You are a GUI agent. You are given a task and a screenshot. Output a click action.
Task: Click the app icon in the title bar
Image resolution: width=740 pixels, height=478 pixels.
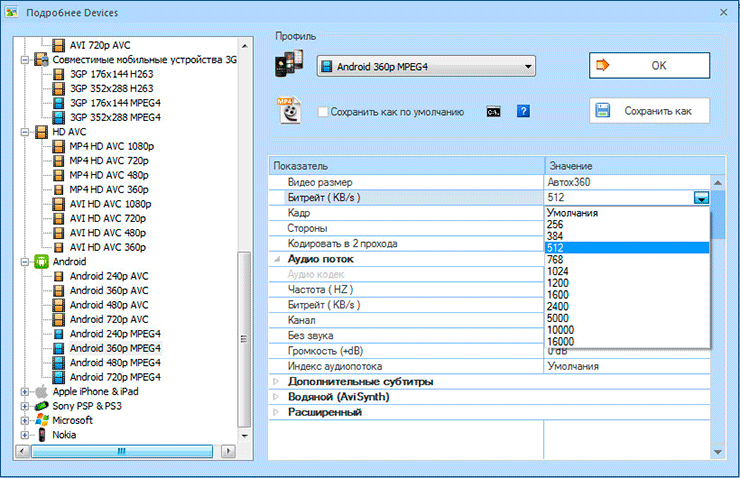pos(12,12)
